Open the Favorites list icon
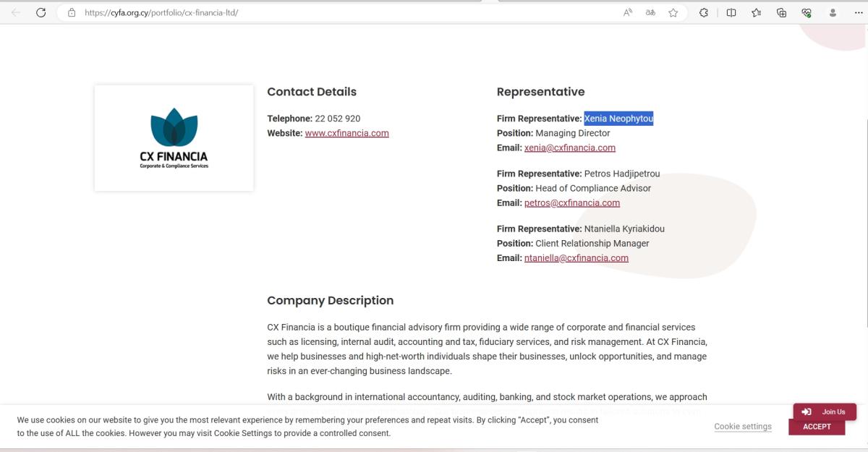 tap(756, 12)
